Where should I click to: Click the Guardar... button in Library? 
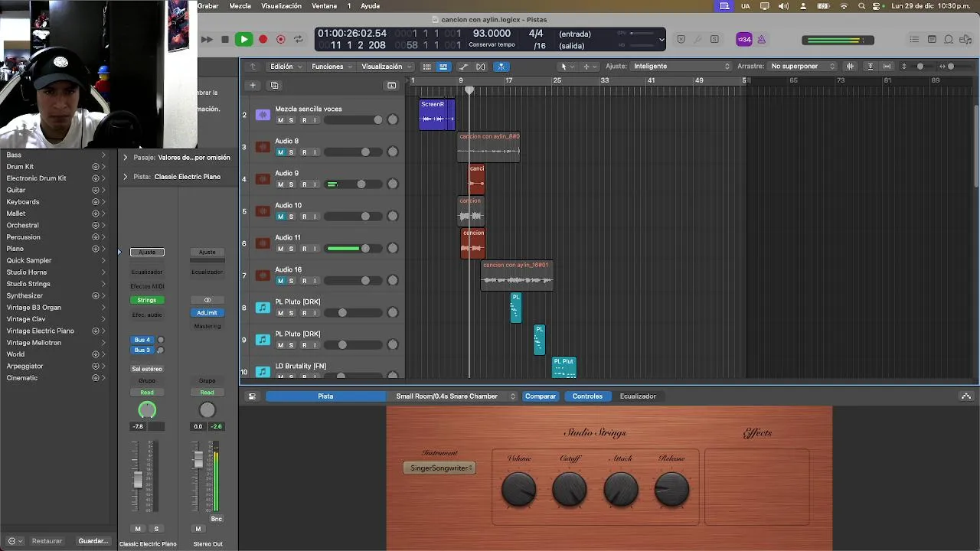coord(93,541)
